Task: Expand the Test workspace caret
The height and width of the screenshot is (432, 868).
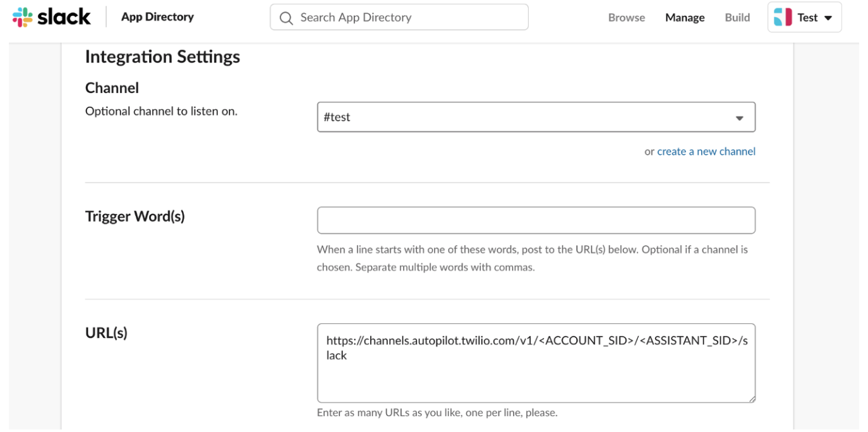Action: pyautogui.click(x=828, y=18)
